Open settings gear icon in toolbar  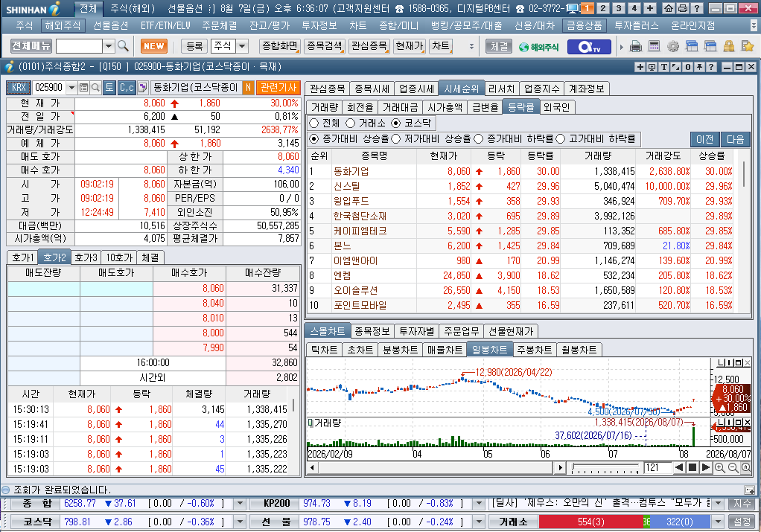pos(672,47)
